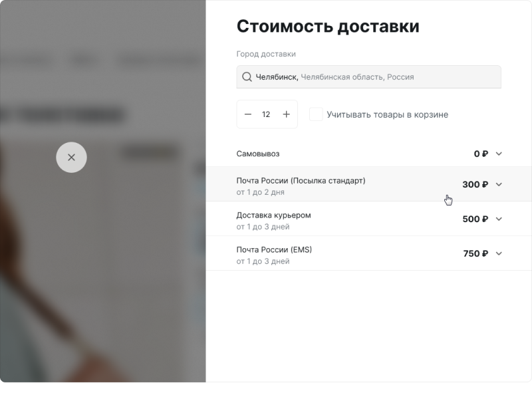Viewport: 532px width, 407px height.
Task: Click the Челябинск delivery city input
Action: [372, 77]
